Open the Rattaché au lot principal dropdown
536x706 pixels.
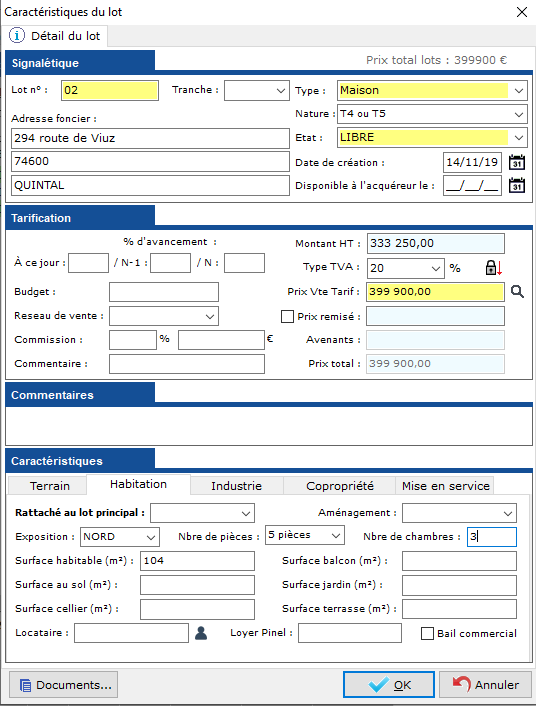click(x=202, y=513)
